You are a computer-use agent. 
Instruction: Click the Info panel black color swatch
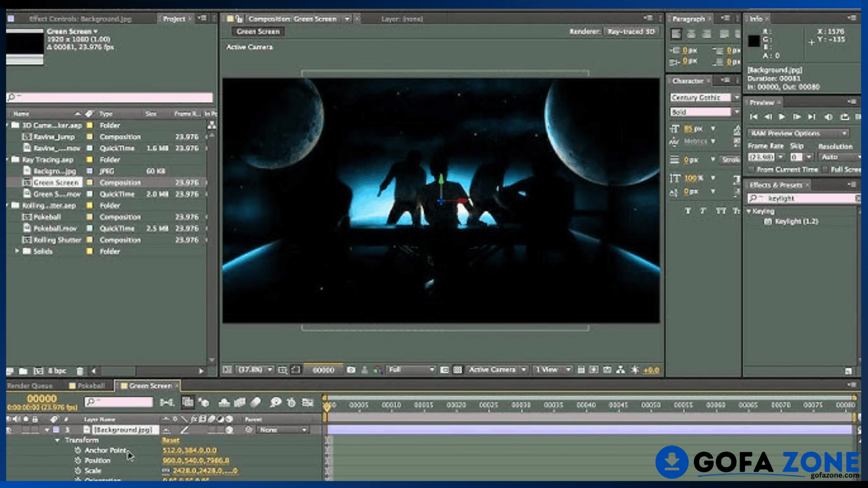[754, 41]
